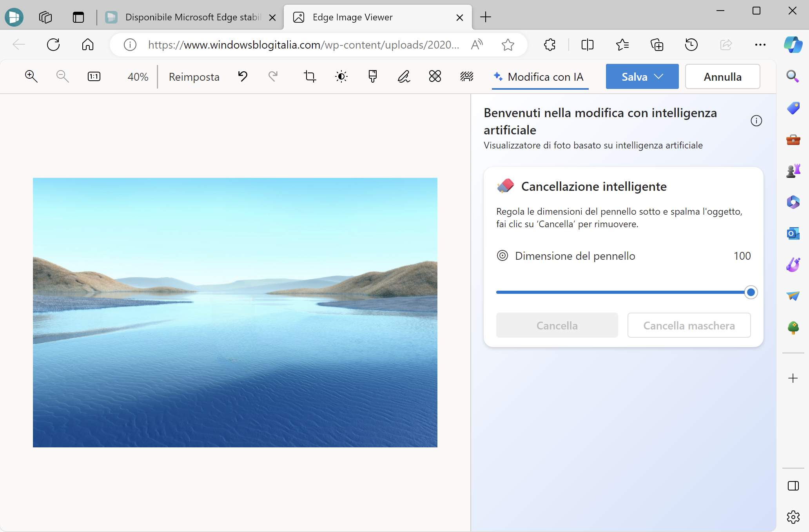Click the address bar URL
Screen dimensions: 809x532
point(304,45)
